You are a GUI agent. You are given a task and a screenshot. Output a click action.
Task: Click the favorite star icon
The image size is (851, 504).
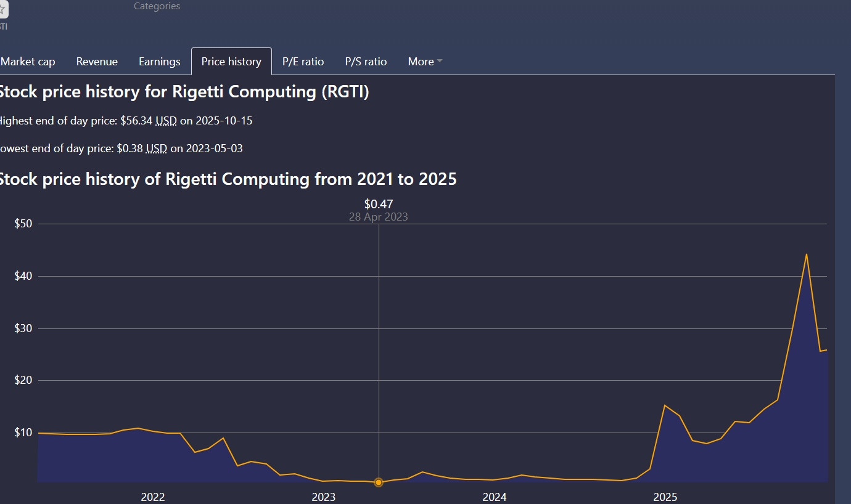[x=3, y=9]
